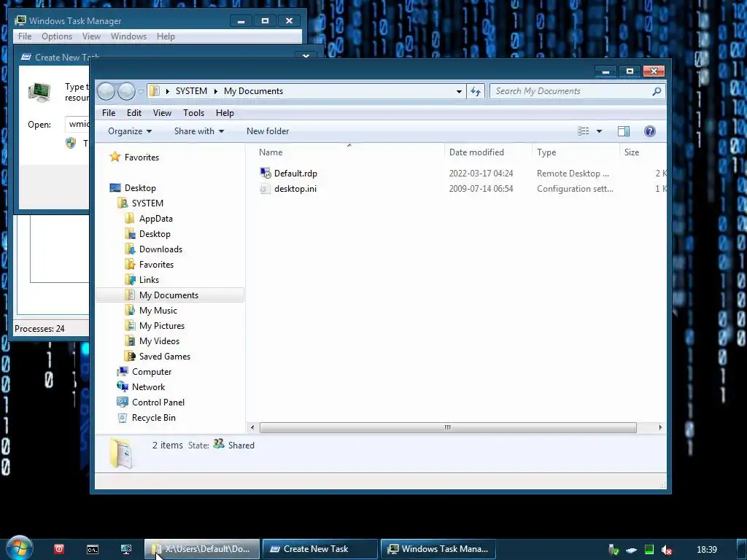Select the Computer icon in tree
Screen dimensions: 747x560
(x=123, y=371)
